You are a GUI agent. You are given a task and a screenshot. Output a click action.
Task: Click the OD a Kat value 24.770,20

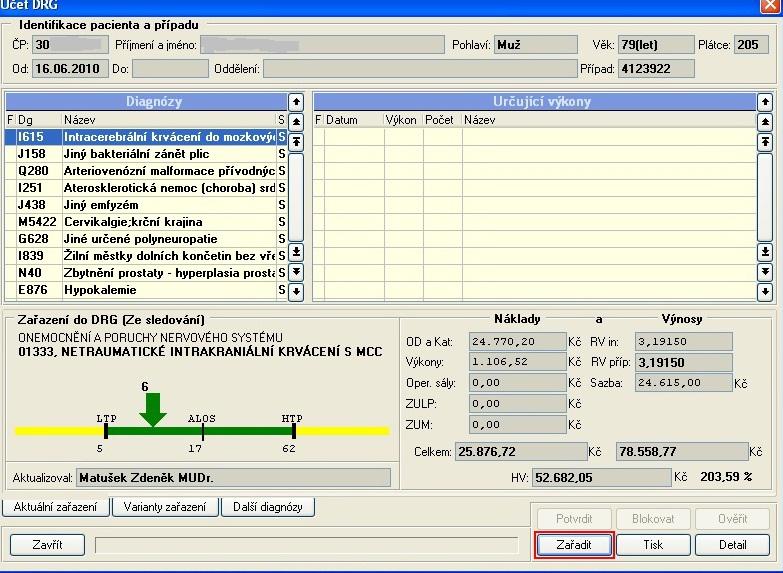coord(517,342)
